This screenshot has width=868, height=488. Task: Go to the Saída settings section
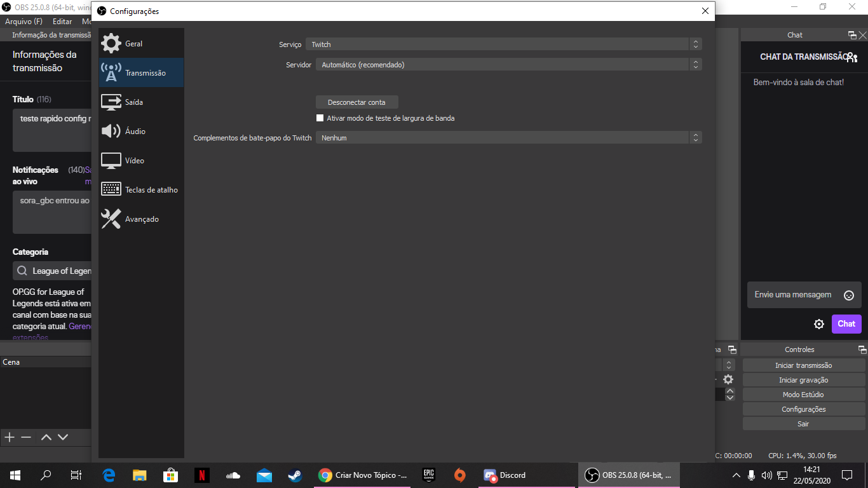[x=141, y=102]
